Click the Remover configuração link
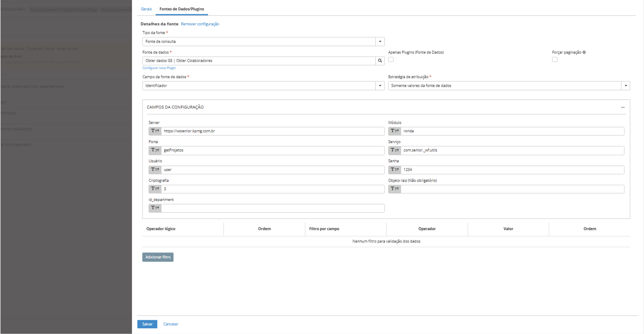Screen dimensions: 644x334 (x=200, y=24)
